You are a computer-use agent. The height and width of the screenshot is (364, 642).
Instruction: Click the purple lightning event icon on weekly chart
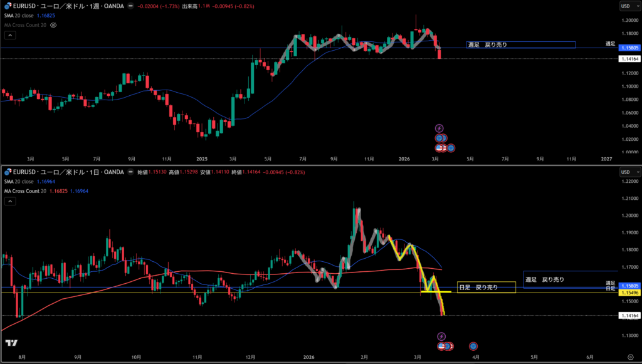coord(439,128)
